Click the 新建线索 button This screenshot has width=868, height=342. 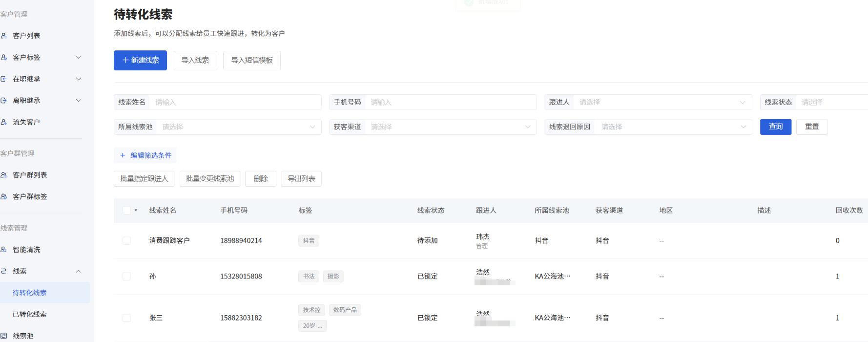[x=140, y=60]
